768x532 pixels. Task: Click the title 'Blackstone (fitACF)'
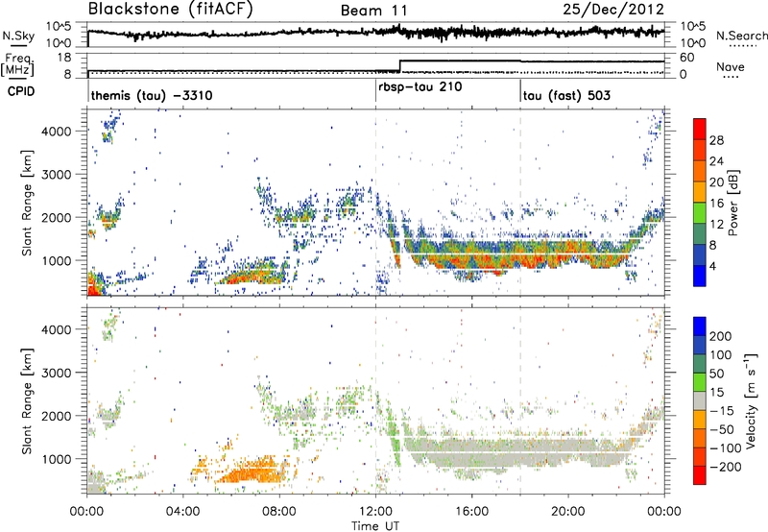pyautogui.click(x=170, y=10)
